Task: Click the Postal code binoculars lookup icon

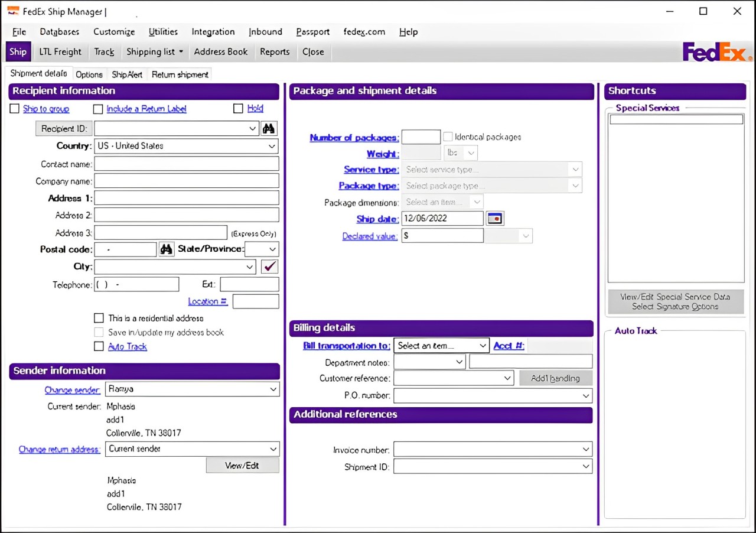Action: click(x=167, y=249)
